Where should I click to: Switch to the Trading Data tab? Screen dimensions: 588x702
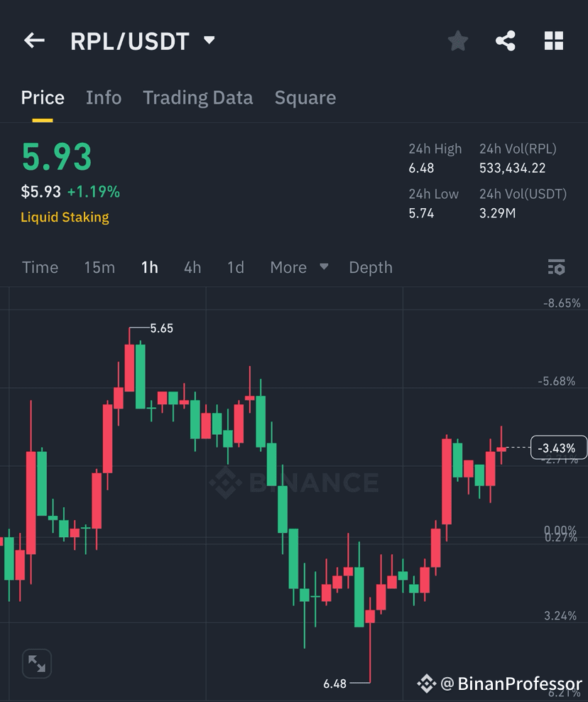coord(197,97)
